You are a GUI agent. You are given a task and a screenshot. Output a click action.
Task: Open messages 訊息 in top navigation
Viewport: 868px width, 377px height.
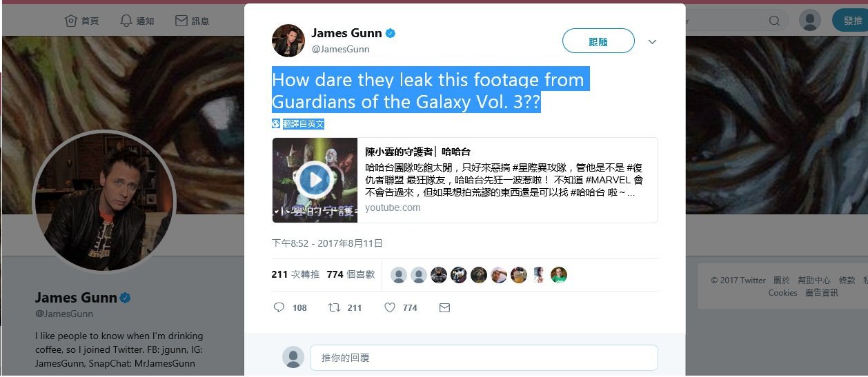tap(192, 21)
